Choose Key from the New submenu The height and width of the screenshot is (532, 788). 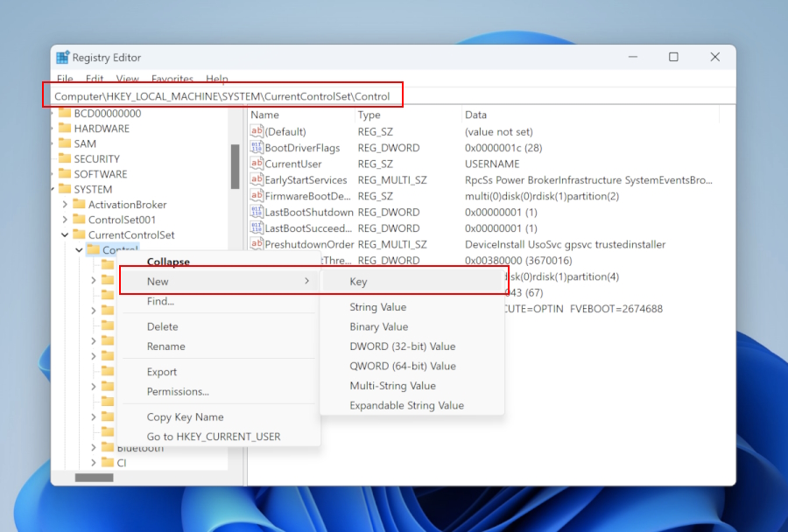pos(358,282)
